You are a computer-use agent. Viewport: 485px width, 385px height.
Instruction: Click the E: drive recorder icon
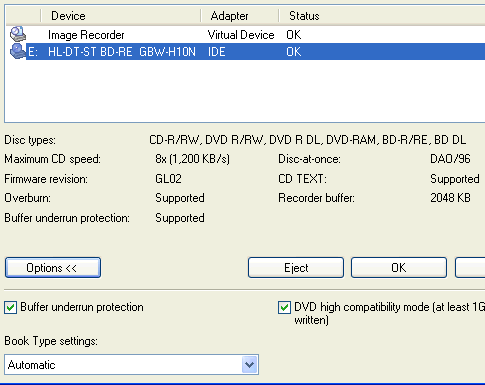[18, 51]
